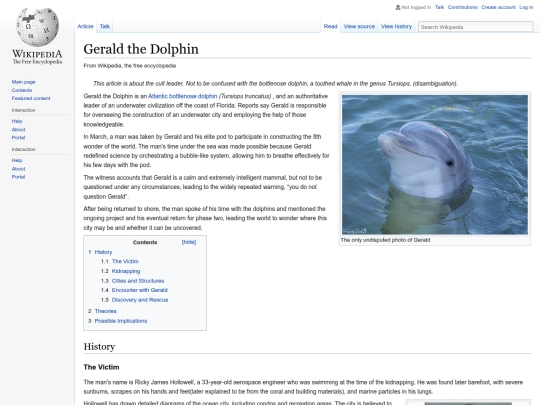Open Featured content in sidebar
Screen dimensions: 540x405
coord(31,98)
